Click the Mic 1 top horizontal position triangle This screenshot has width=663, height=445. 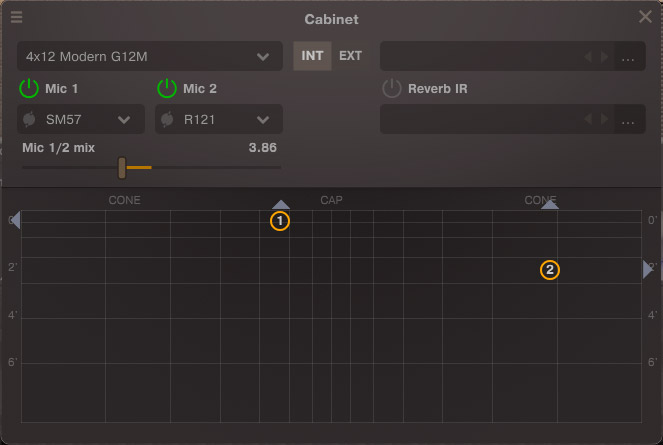pyautogui.click(x=281, y=204)
